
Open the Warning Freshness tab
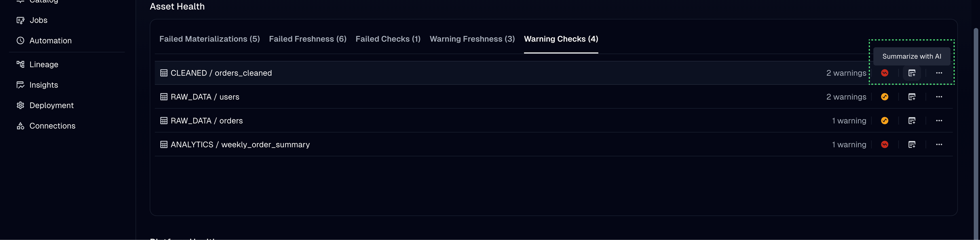pos(472,38)
